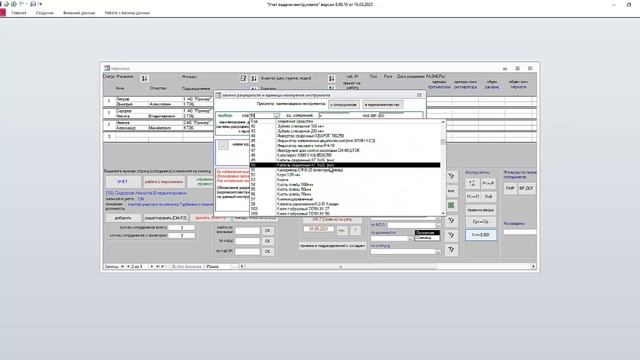Click OK next to по коду search
This screenshot has width=640, height=360.
point(268,241)
